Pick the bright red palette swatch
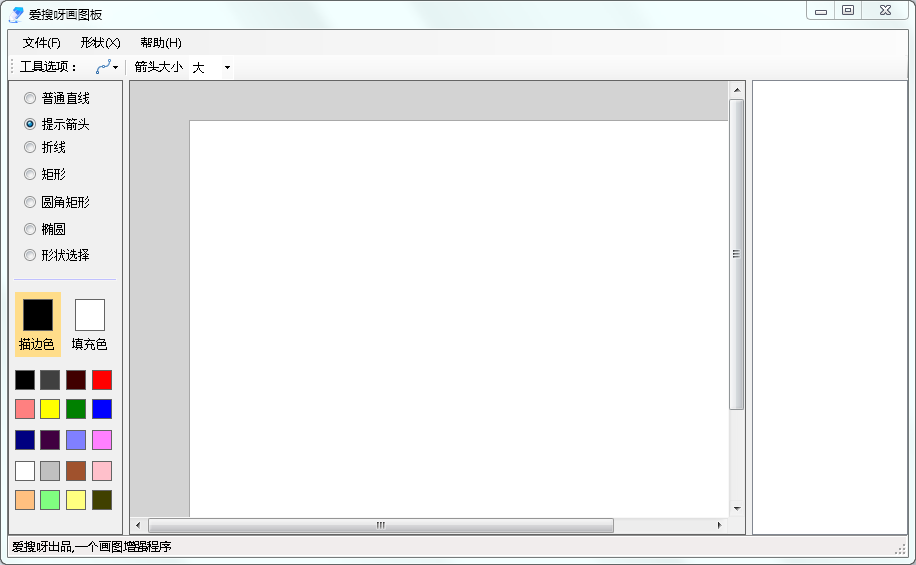Image resolution: width=916 pixels, height=565 pixels. pos(102,380)
